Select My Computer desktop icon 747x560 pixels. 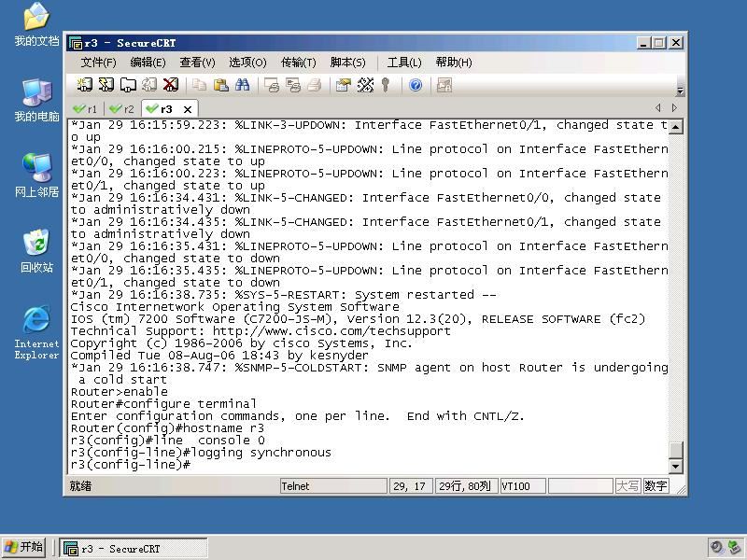pyautogui.click(x=36, y=100)
